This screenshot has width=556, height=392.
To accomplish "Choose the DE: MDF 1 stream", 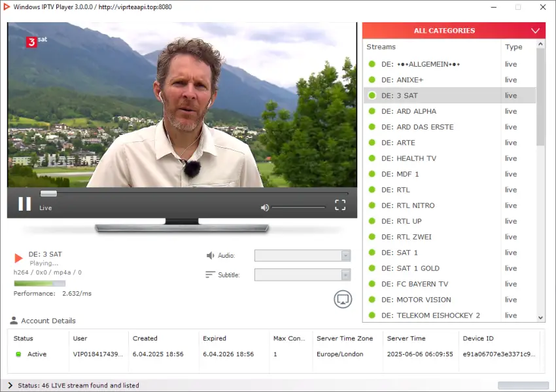I will coord(449,174).
